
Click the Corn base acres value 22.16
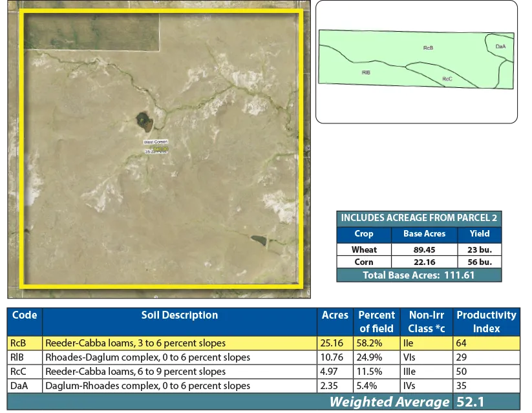click(x=425, y=262)
